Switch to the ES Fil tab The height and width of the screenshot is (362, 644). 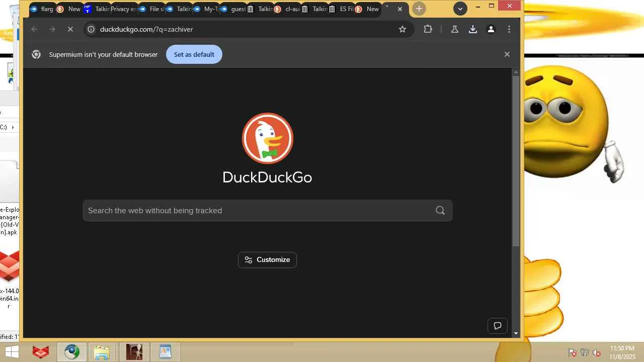(x=342, y=9)
